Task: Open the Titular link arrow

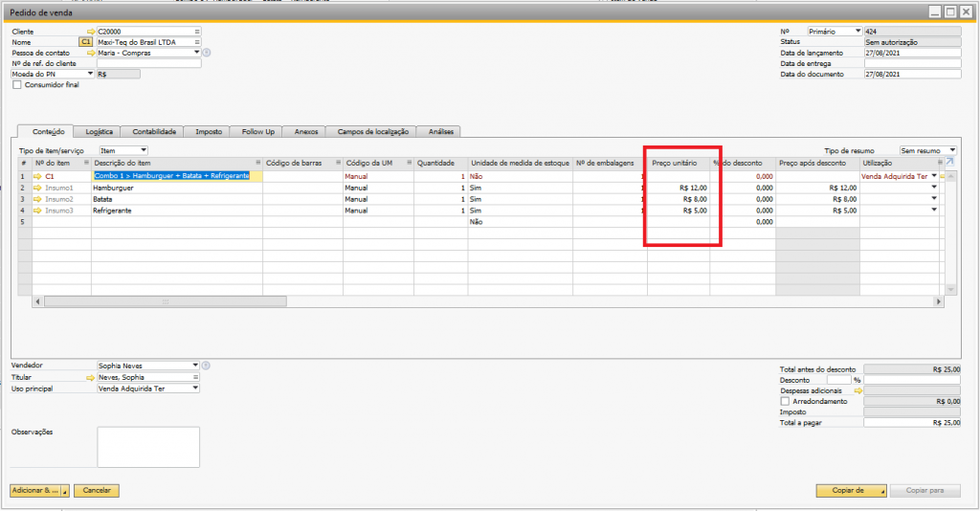Action: (91, 377)
